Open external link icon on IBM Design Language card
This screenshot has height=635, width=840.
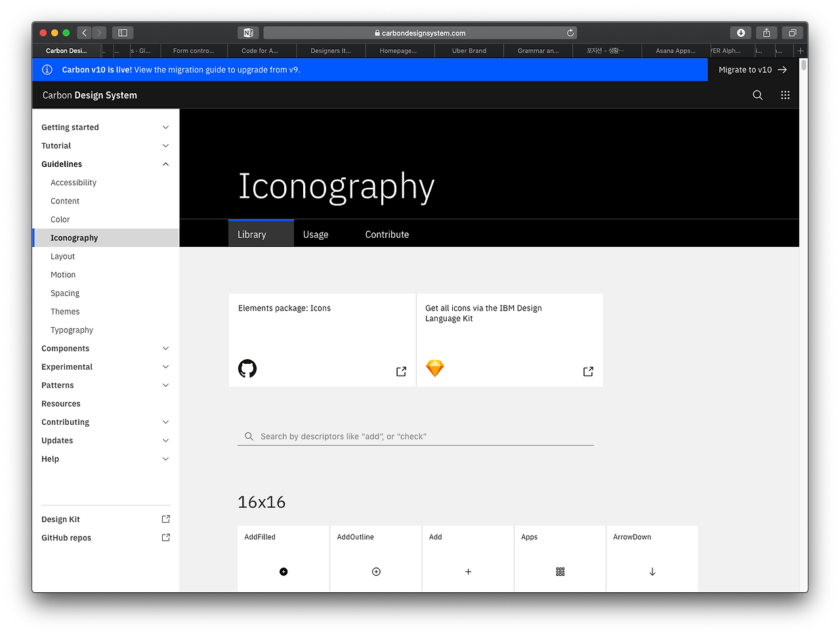pos(589,372)
